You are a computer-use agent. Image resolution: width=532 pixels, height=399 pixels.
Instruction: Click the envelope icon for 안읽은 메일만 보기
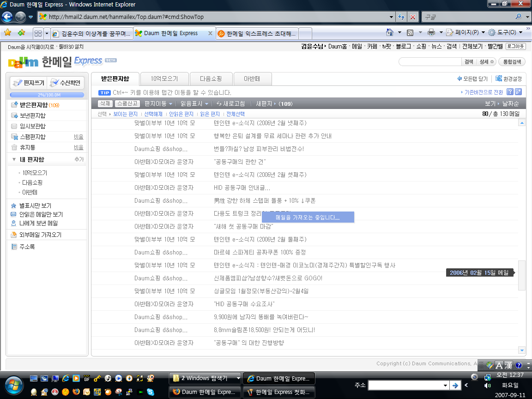pos(13,214)
